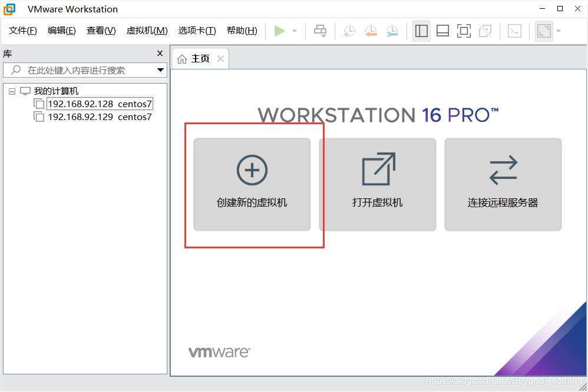
Task: Maximize the VMware Workstation window
Action: (560, 9)
